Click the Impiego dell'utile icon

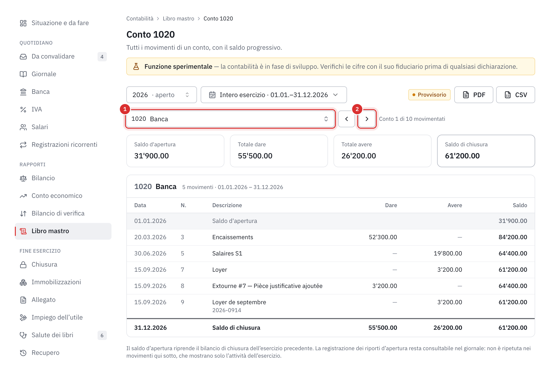(23, 318)
